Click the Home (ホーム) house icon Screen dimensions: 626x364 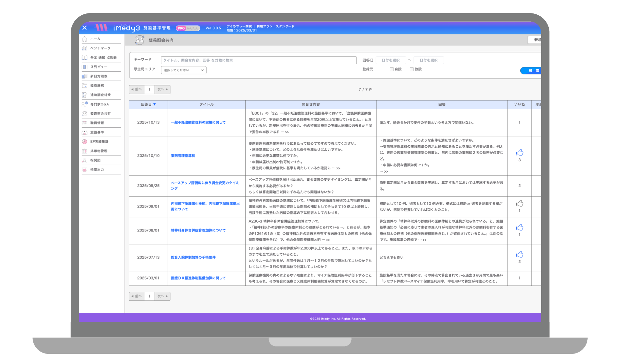coord(84,39)
